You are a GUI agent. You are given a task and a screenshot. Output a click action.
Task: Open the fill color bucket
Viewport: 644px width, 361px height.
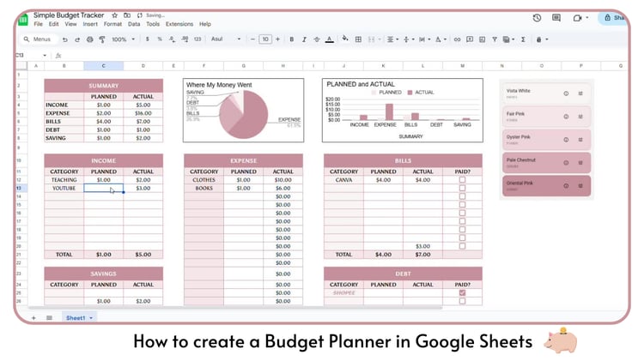[345, 39]
